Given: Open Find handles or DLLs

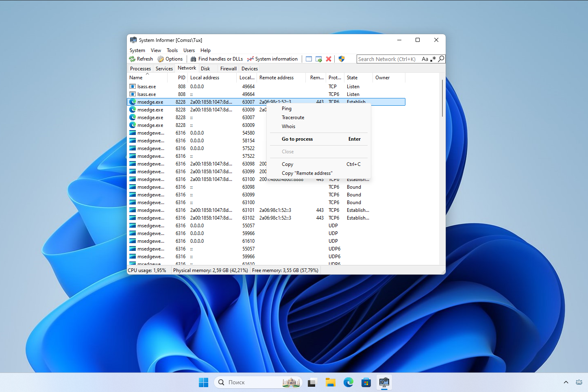Looking at the screenshot, I should (x=216, y=59).
